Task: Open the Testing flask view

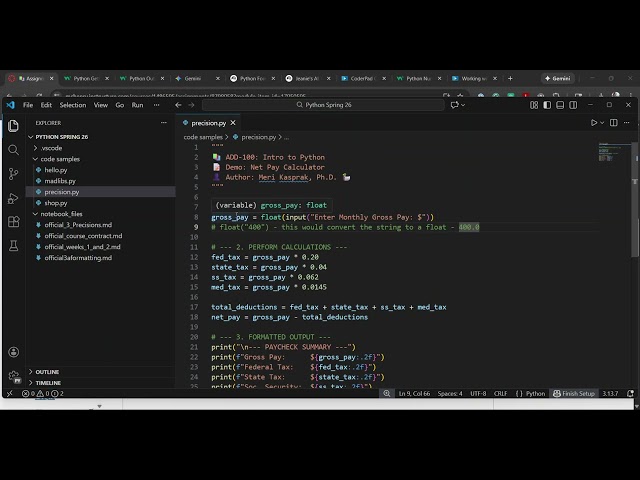Action: (x=13, y=245)
